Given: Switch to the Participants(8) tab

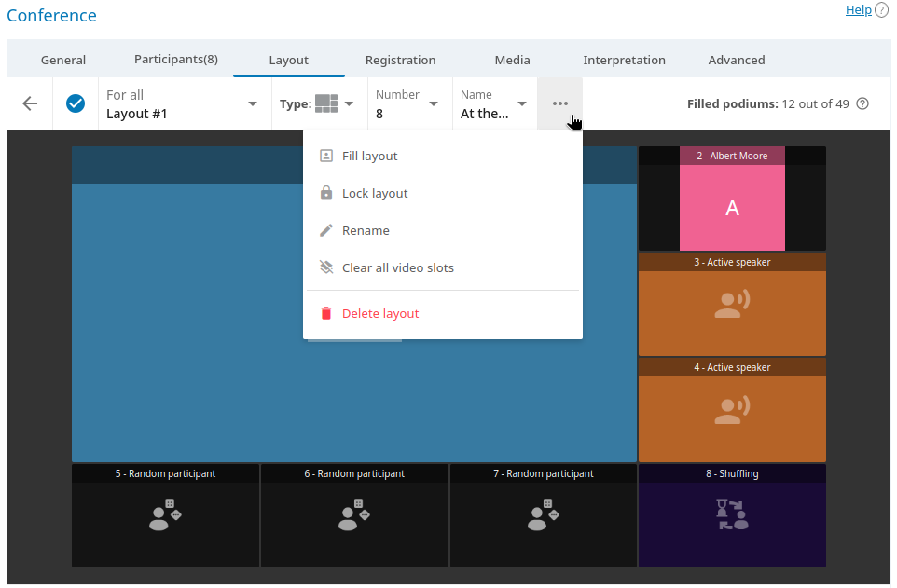Looking at the screenshot, I should point(175,59).
